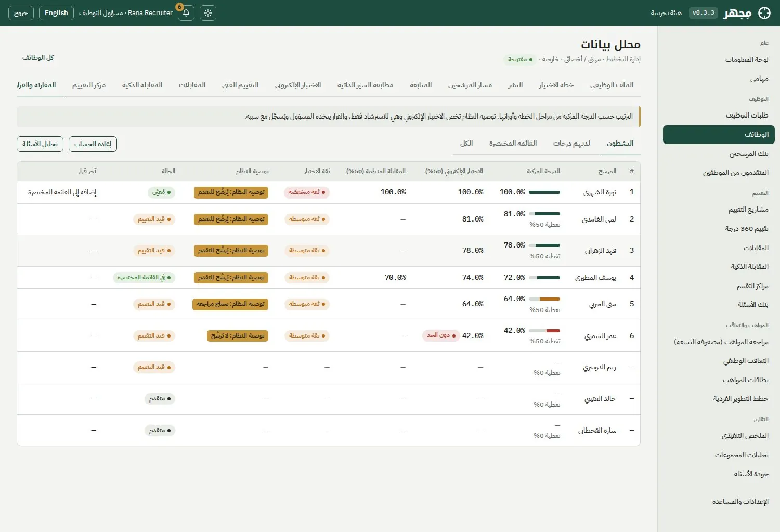Go to الإعدادات والمساعدة in the sidebar

pos(719,502)
